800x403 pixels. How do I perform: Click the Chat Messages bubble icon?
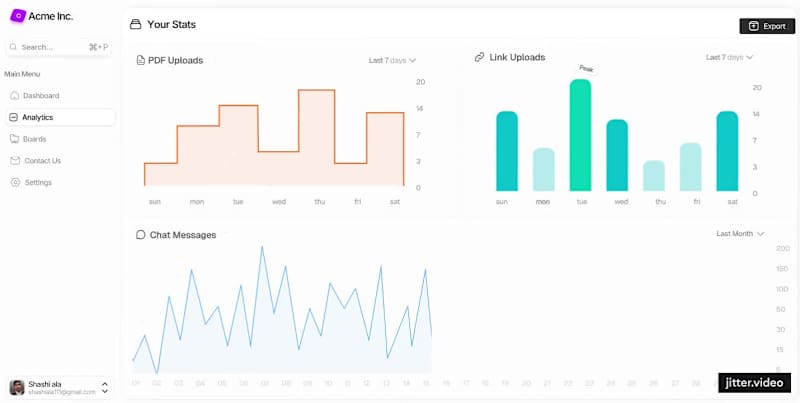(x=141, y=235)
